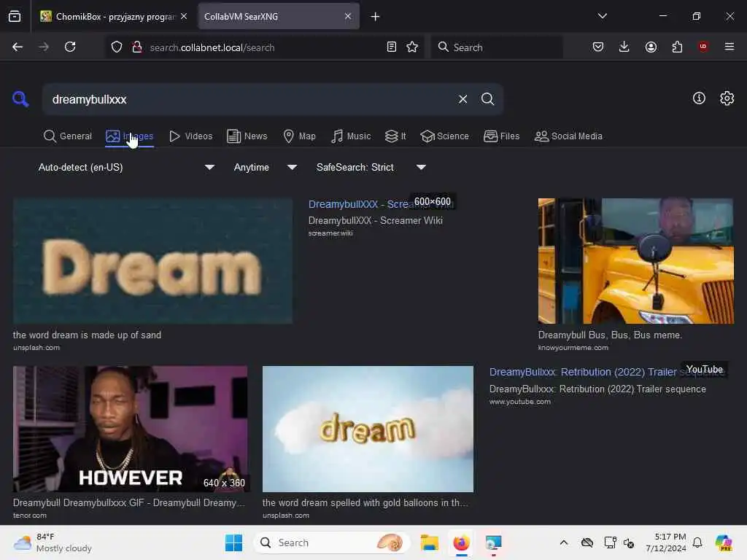Open the weather widget showing 84°F

tap(53, 542)
